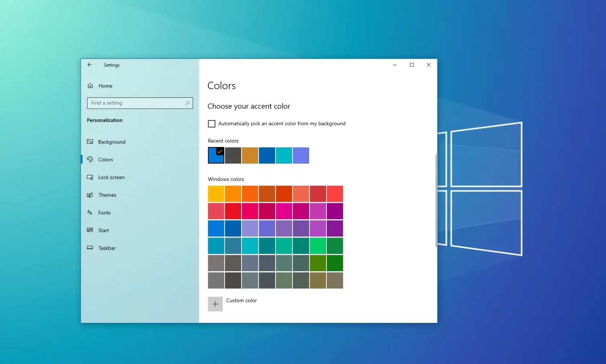Pick the periwinkle recent color swatch
This screenshot has width=606, height=364.
click(x=301, y=155)
